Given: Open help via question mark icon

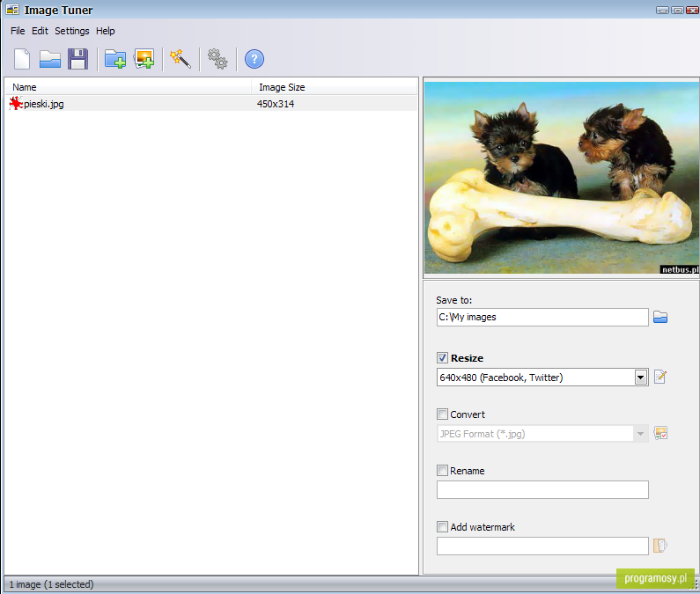Looking at the screenshot, I should point(254,59).
